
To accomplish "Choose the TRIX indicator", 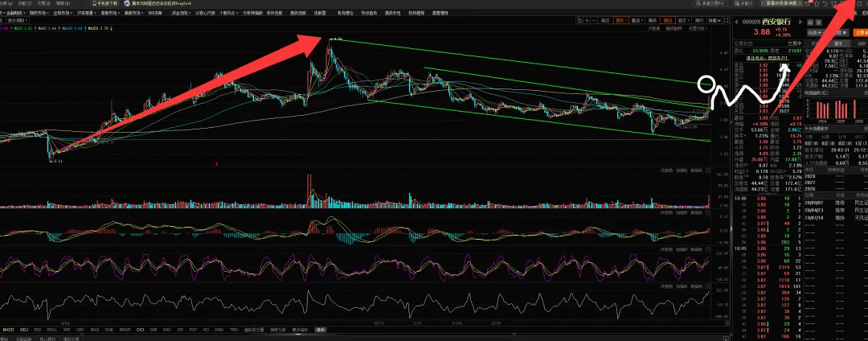I will click(234, 330).
